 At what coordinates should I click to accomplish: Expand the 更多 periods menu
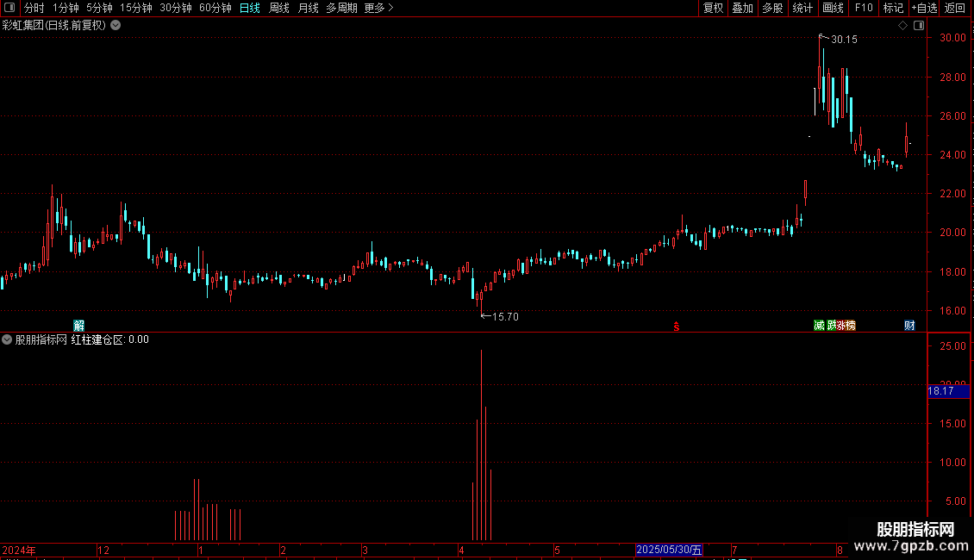coord(379,8)
